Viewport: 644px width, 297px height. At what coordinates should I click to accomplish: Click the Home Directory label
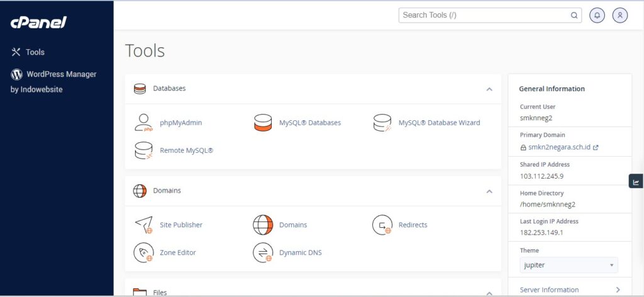click(x=541, y=193)
